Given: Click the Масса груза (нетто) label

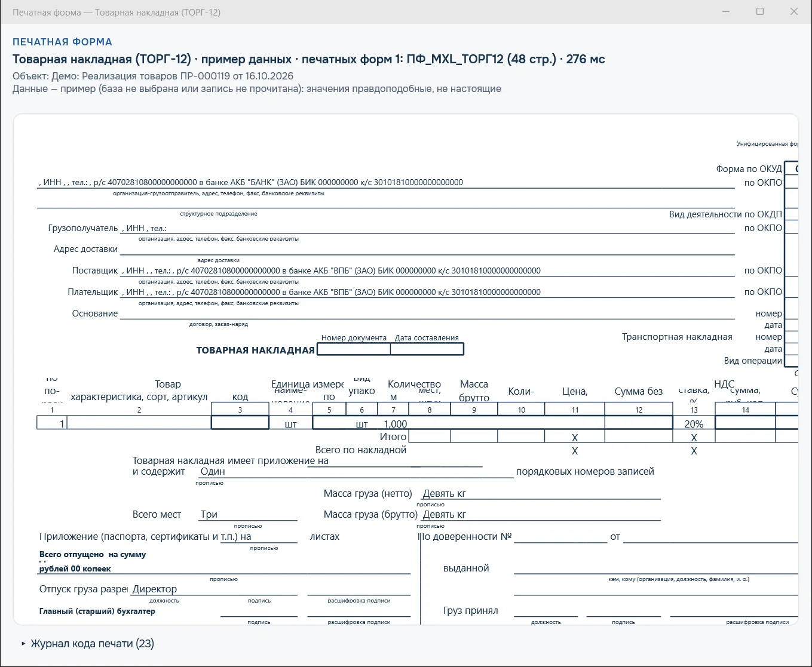Looking at the screenshot, I should 368,494.
